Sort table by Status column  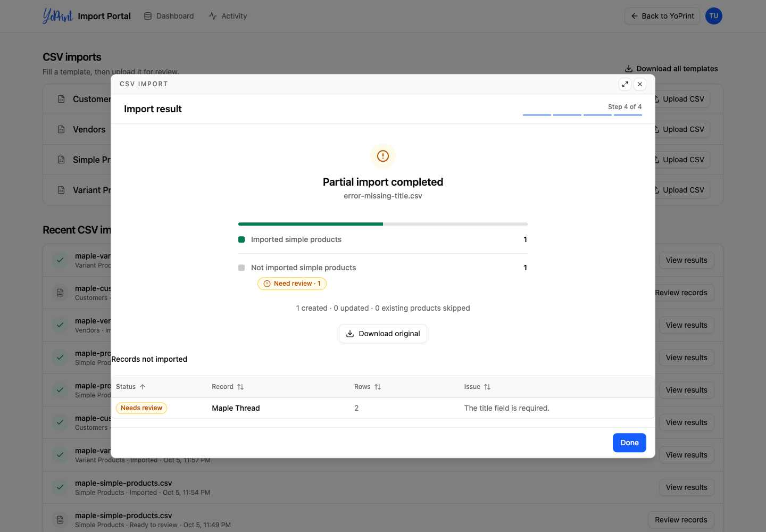pyautogui.click(x=131, y=387)
